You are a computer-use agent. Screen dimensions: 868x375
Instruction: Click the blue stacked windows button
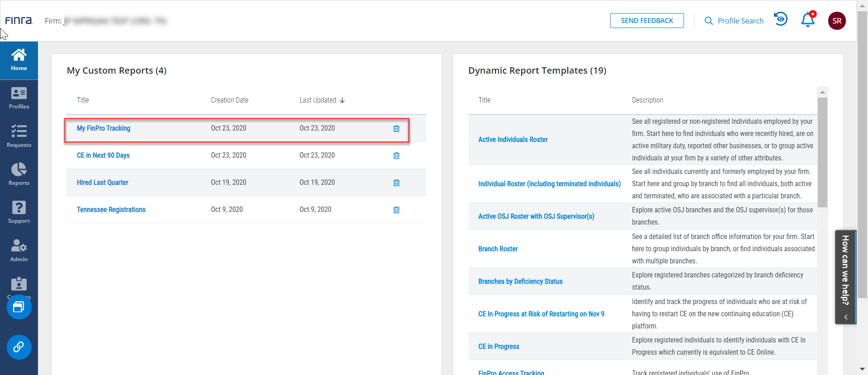pos(19,307)
